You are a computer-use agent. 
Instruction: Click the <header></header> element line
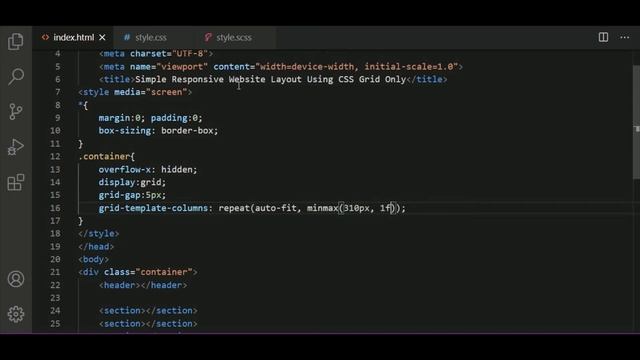point(143,285)
